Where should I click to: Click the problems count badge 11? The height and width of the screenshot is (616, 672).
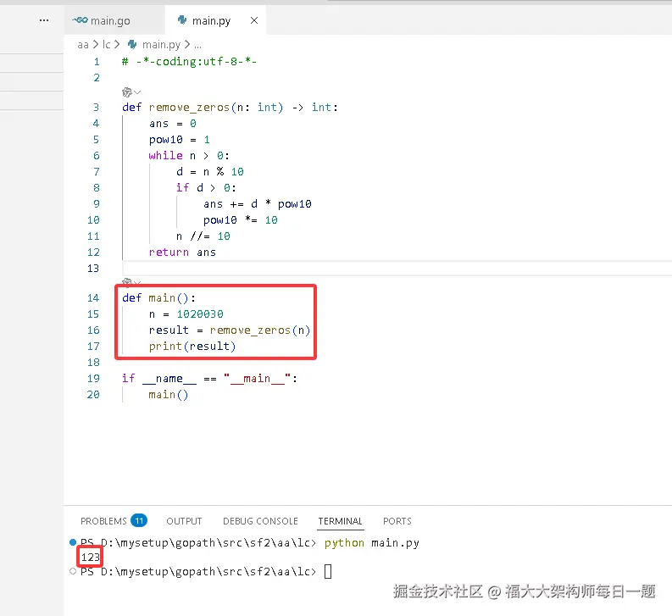pos(139,520)
